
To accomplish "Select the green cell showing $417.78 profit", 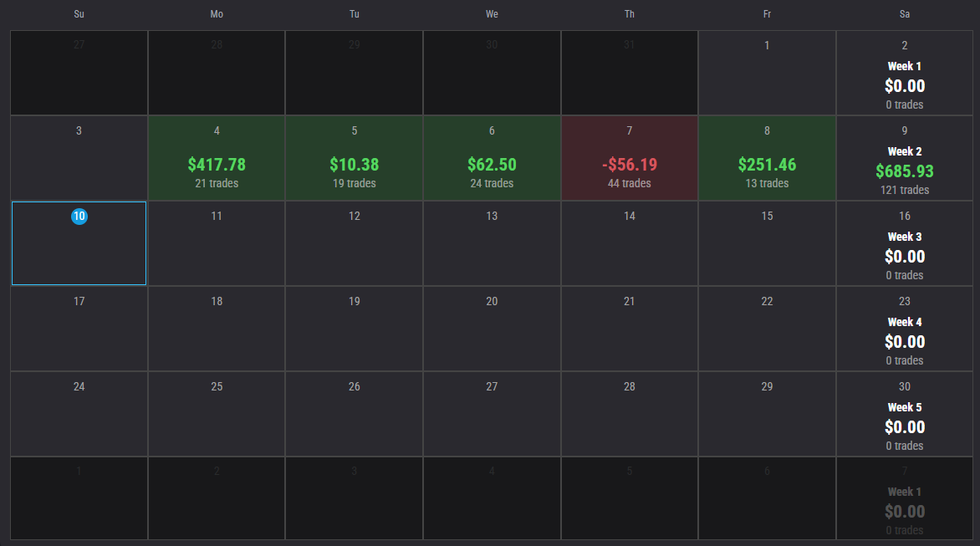I will (x=217, y=157).
